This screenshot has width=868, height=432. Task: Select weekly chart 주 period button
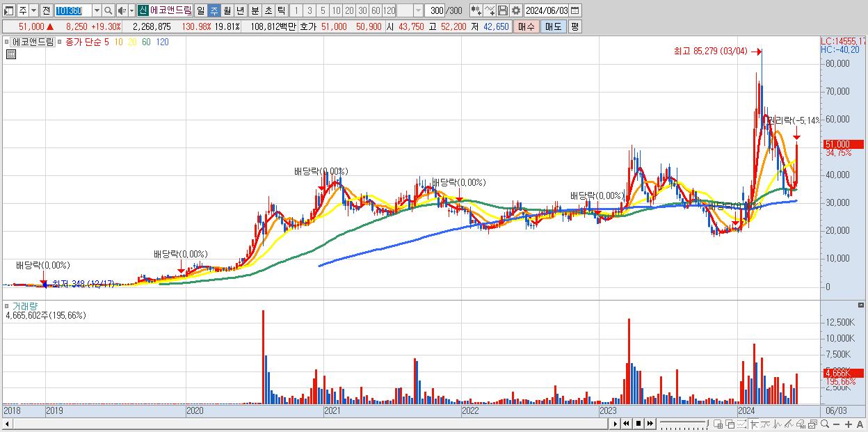[x=214, y=10]
